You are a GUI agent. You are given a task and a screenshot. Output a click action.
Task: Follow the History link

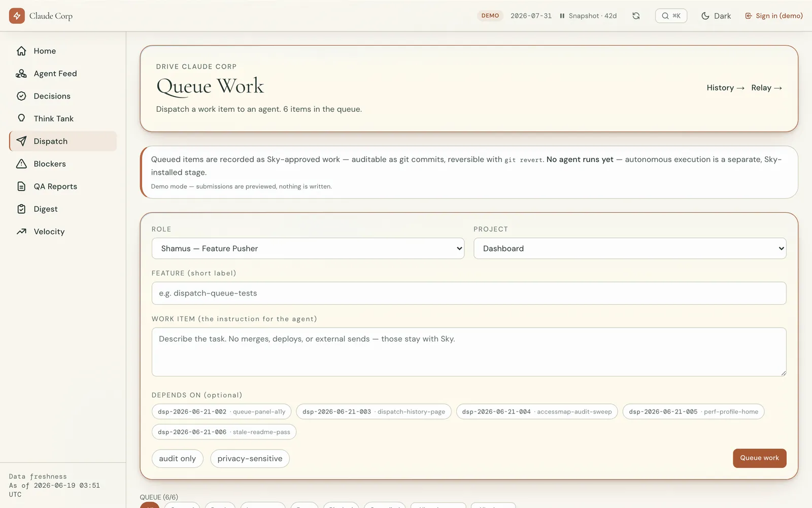pos(725,88)
